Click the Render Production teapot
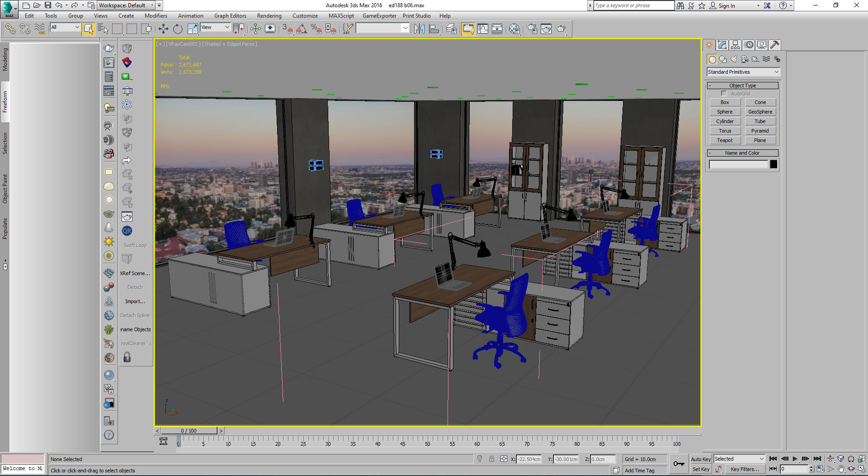Image resolution: width=868 pixels, height=476 pixels. tap(561, 29)
